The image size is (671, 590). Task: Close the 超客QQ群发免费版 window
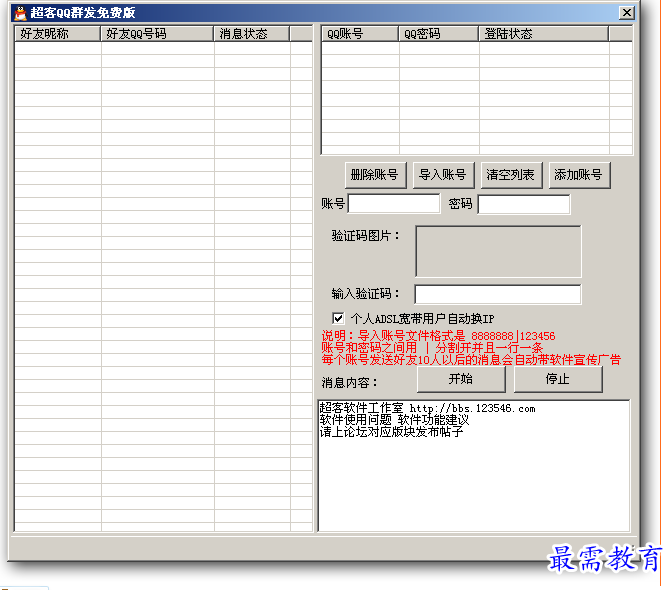pos(626,13)
